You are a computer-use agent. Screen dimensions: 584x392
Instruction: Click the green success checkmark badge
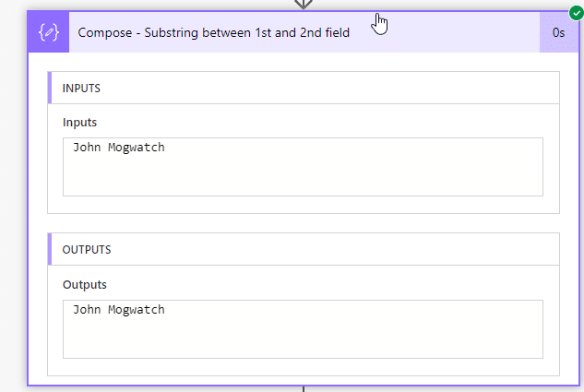point(577,13)
